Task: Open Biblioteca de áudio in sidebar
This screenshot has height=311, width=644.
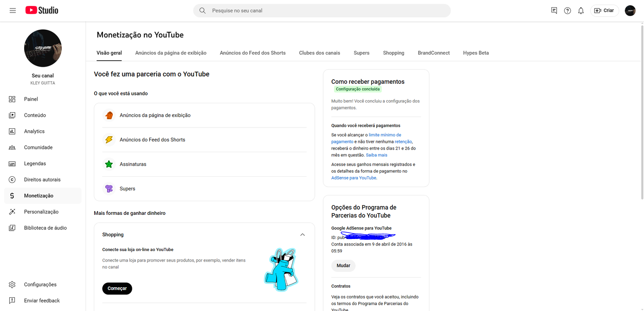Action: pos(43,228)
